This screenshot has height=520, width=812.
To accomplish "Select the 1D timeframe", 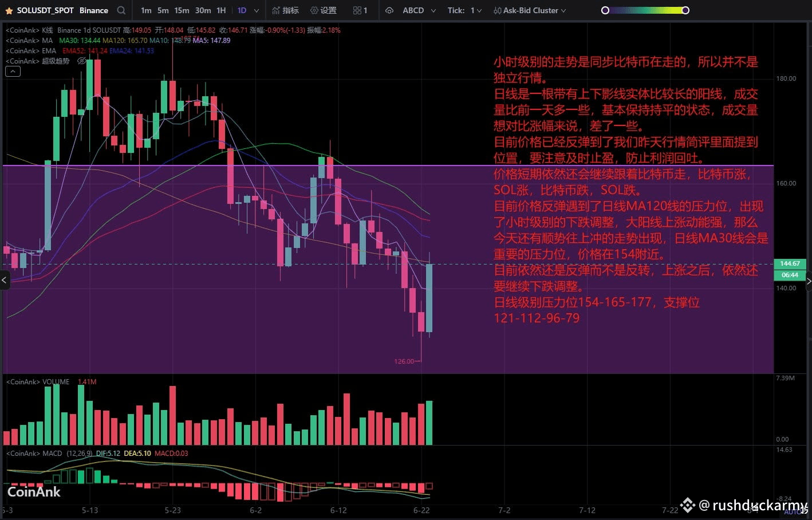I will point(242,10).
